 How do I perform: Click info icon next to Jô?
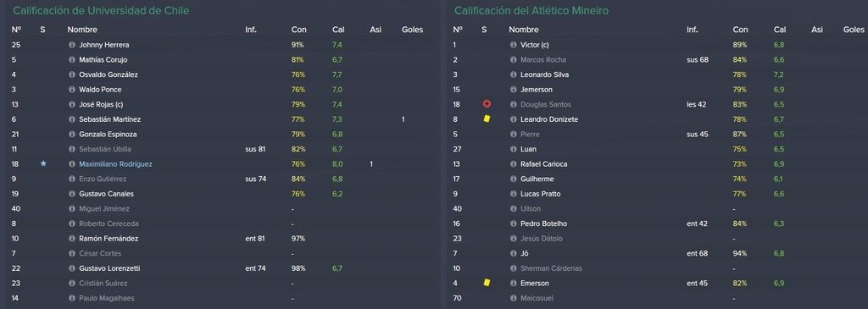(x=513, y=254)
